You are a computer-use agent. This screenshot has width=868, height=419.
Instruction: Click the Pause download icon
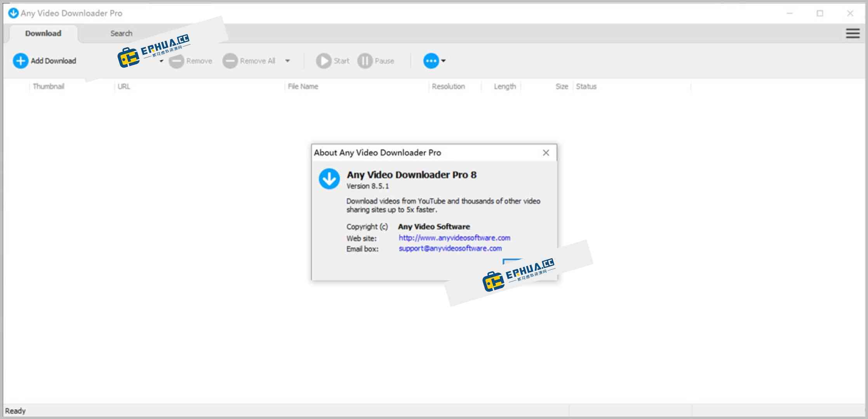pyautogui.click(x=364, y=61)
